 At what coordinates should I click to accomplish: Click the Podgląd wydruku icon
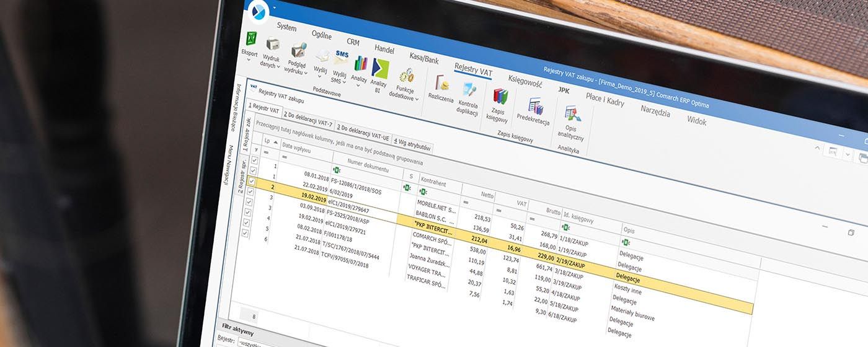pyautogui.click(x=299, y=51)
